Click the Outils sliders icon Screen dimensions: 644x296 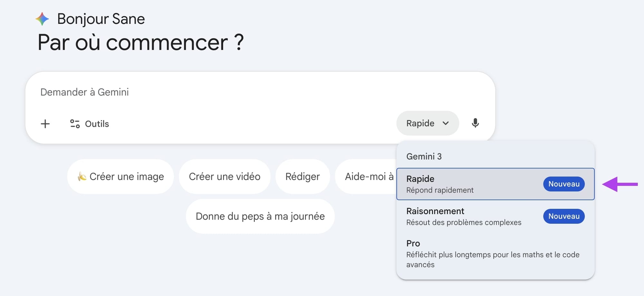point(75,124)
